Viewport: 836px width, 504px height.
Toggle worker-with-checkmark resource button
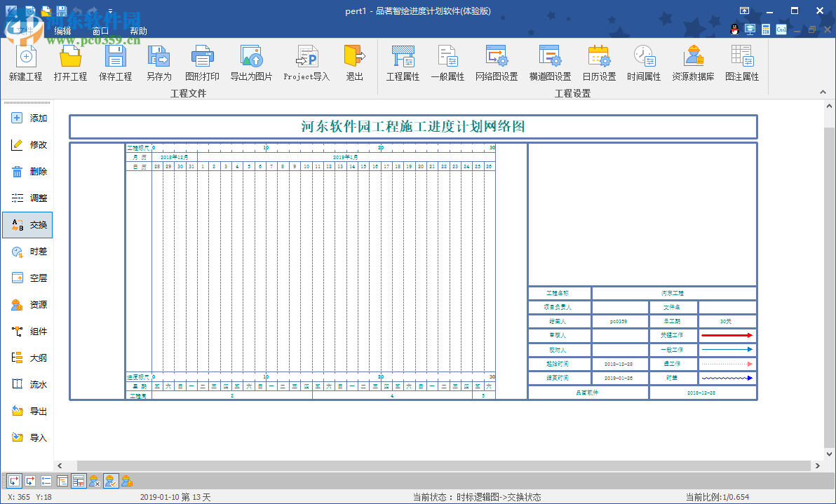point(111,481)
